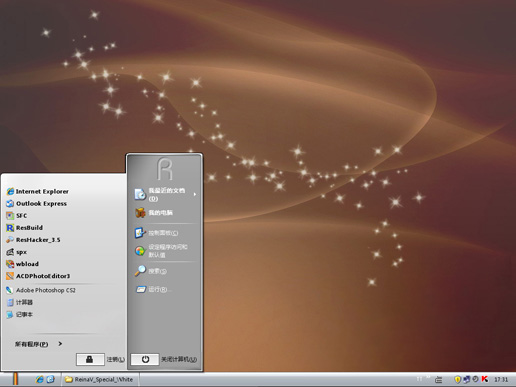Click the orange Start button in taskbar
Image resolution: width=516 pixels, height=387 pixels.
15,379
